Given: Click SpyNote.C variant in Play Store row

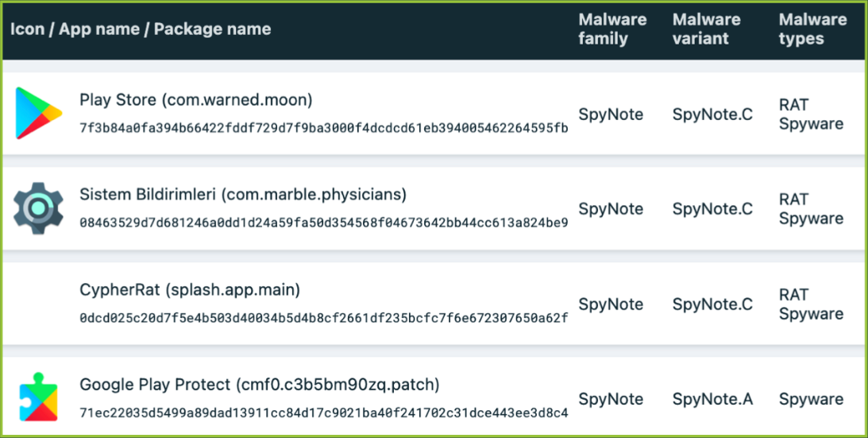Looking at the screenshot, I should point(712,114).
